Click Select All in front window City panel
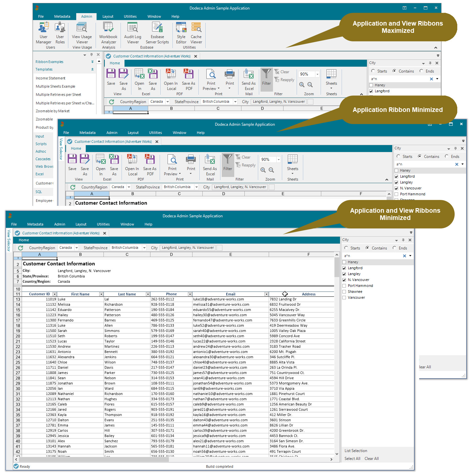This screenshot has width=476, height=476. [352, 459]
